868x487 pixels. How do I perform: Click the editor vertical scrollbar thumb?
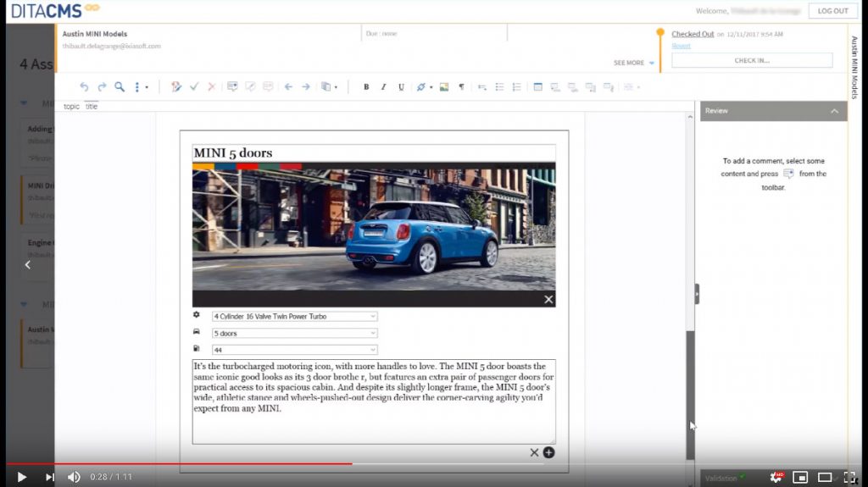point(690,396)
